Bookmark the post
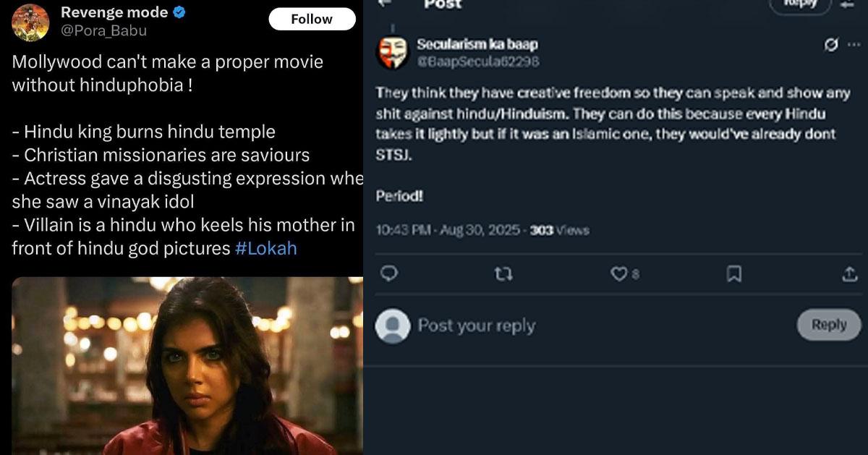 click(733, 273)
